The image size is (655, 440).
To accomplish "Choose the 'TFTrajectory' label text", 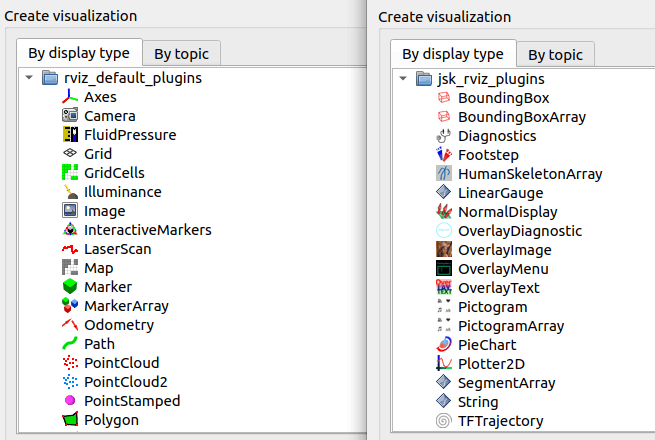I will [501, 421].
